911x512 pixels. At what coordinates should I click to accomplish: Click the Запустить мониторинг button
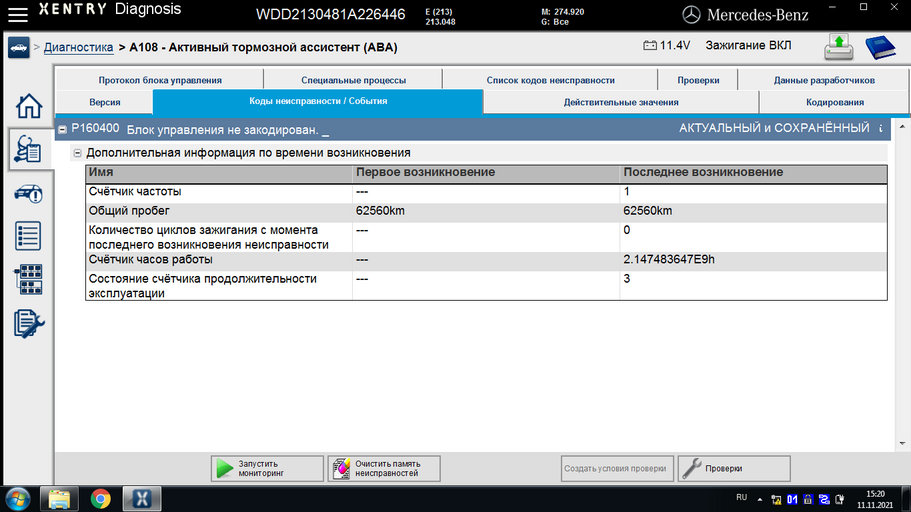coord(267,468)
